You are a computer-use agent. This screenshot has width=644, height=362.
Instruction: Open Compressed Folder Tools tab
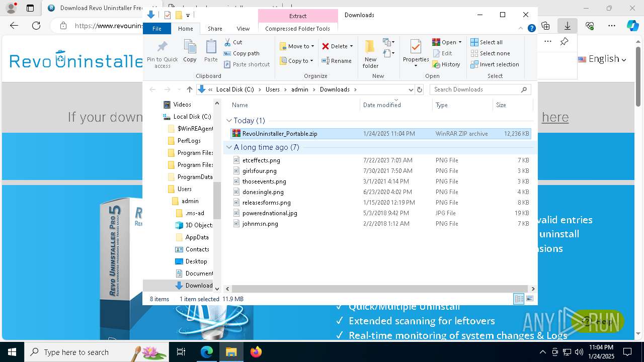298,29
